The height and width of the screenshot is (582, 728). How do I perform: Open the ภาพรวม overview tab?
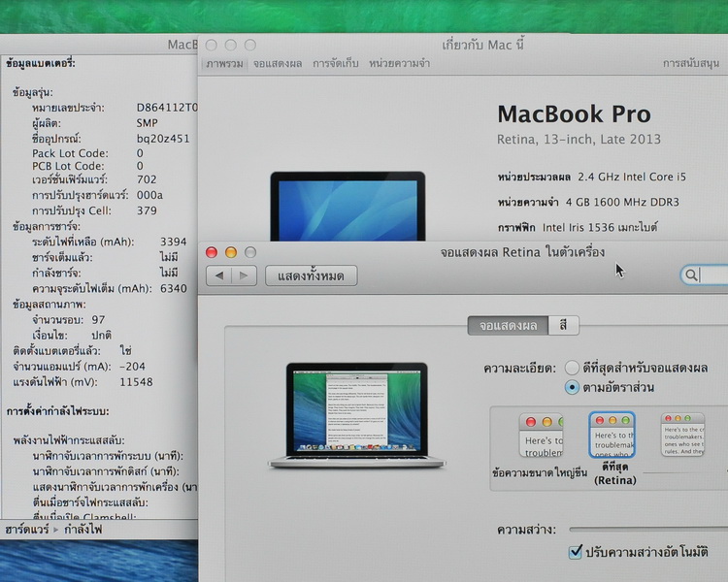(x=224, y=64)
